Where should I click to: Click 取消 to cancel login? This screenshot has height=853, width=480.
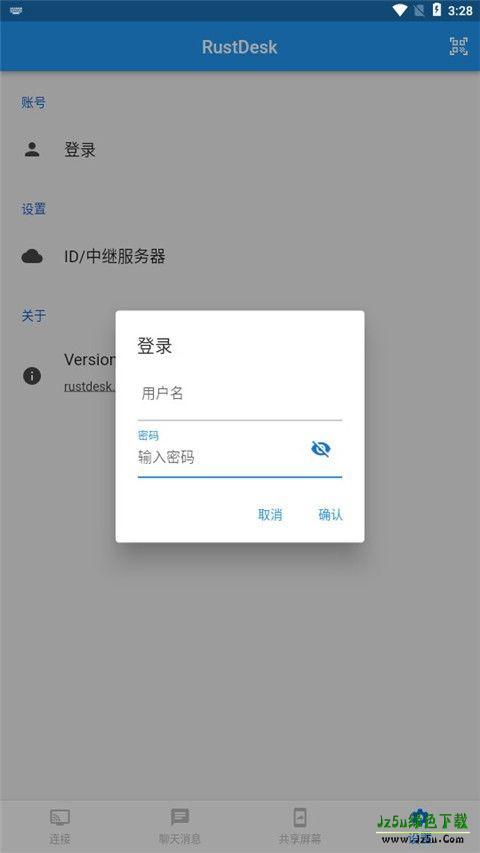[x=270, y=515]
